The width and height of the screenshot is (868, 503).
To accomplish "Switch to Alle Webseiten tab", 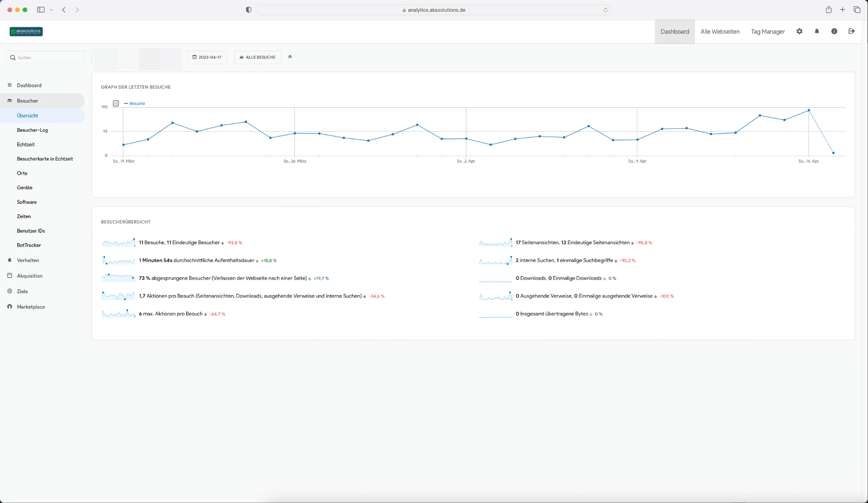I will [720, 31].
